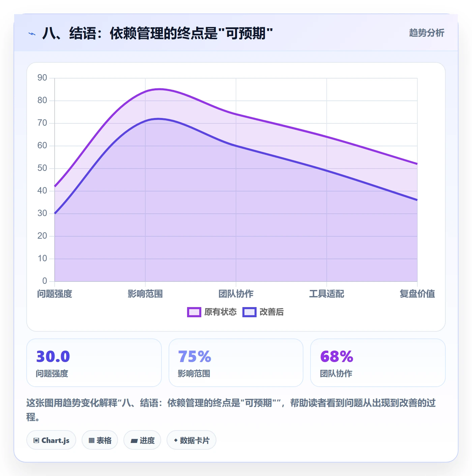Click the 原有状态 legend label
This screenshot has width=472, height=476.
(x=220, y=312)
